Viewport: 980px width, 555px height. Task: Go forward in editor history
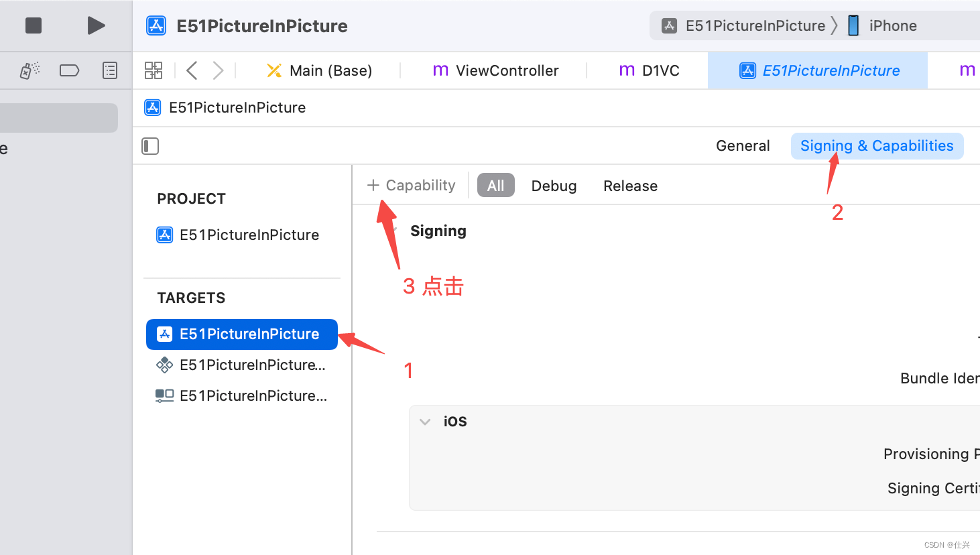pyautogui.click(x=218, y=70)
